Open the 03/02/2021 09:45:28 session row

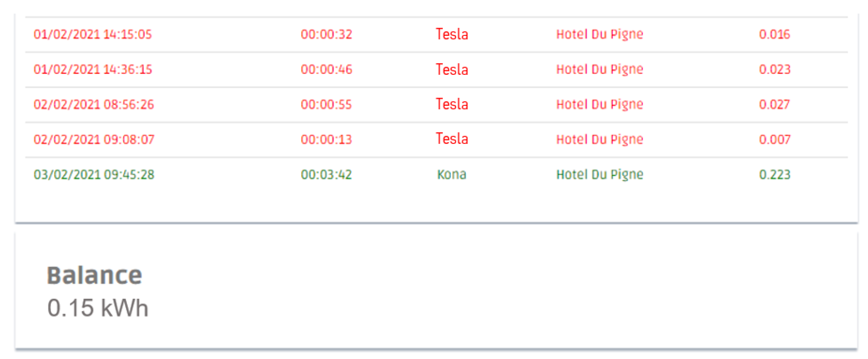click(x=94, y=175)
